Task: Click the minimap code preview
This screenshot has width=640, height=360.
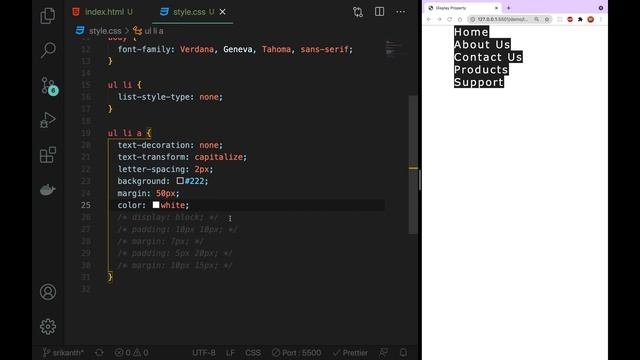Action: click(x=394, y=48)
